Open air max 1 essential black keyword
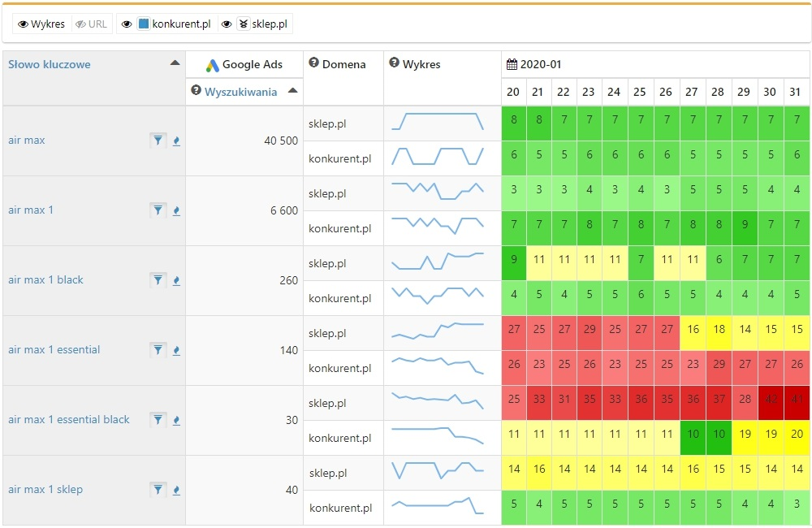Viewport: 812px width, 528px height. click(x=69, y=420)
